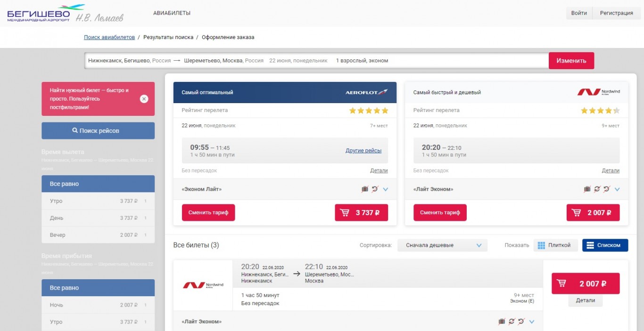Expand fare chevron in list ticket row

click(532, 322)
